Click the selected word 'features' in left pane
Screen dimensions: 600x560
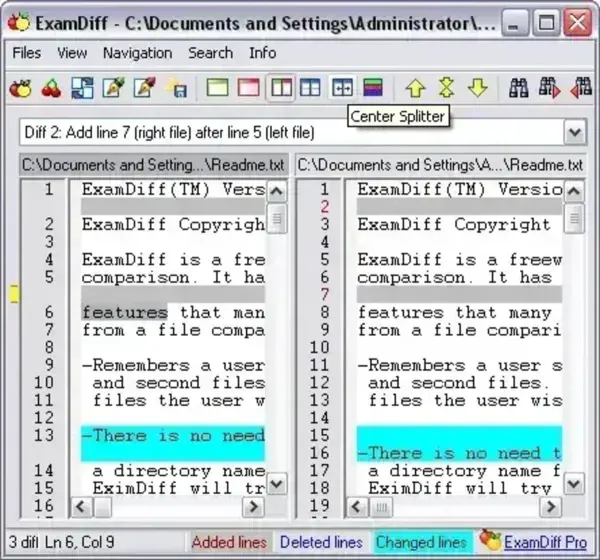tap(125, 313)
